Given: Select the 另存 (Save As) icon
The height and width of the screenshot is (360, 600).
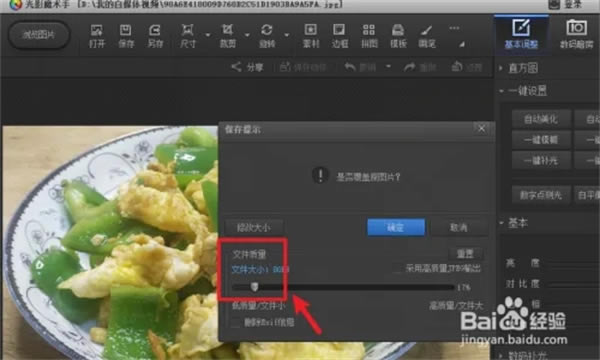Looking at the screenshot, I should tap(155, 36).
